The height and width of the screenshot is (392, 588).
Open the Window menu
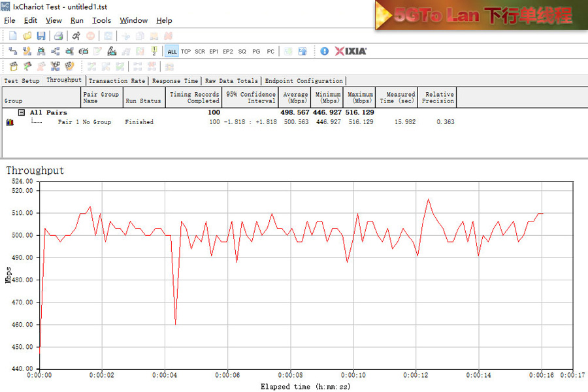(x=133, y=21)
